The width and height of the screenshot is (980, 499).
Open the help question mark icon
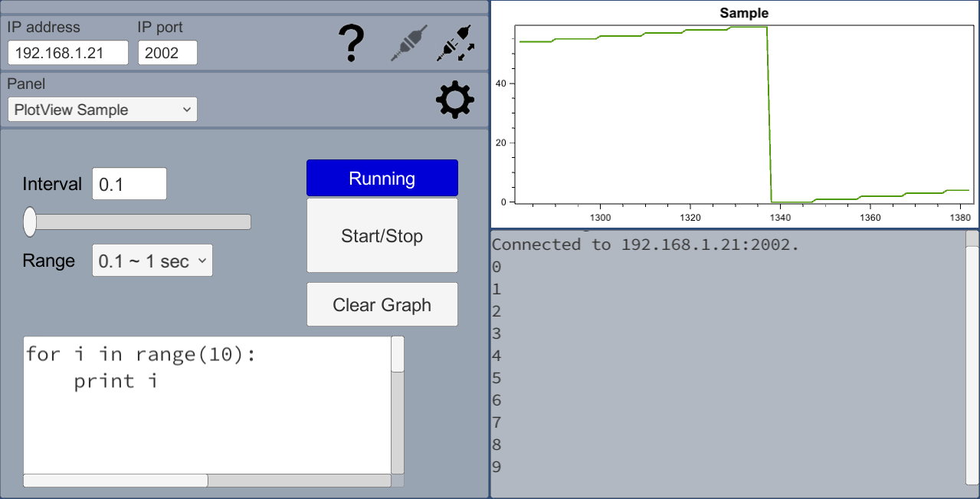[x=351, y=44]
